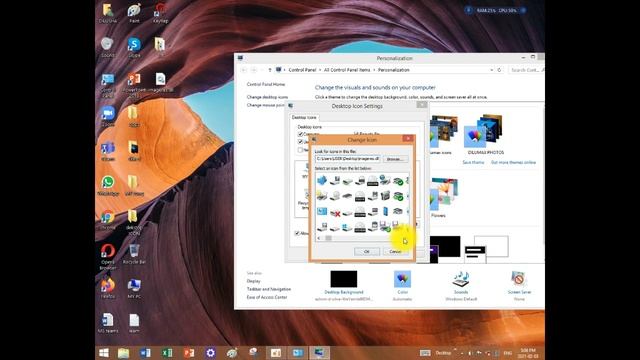Open Desktop Background settings
Screen dimensions: 640x360
(344, 286)
